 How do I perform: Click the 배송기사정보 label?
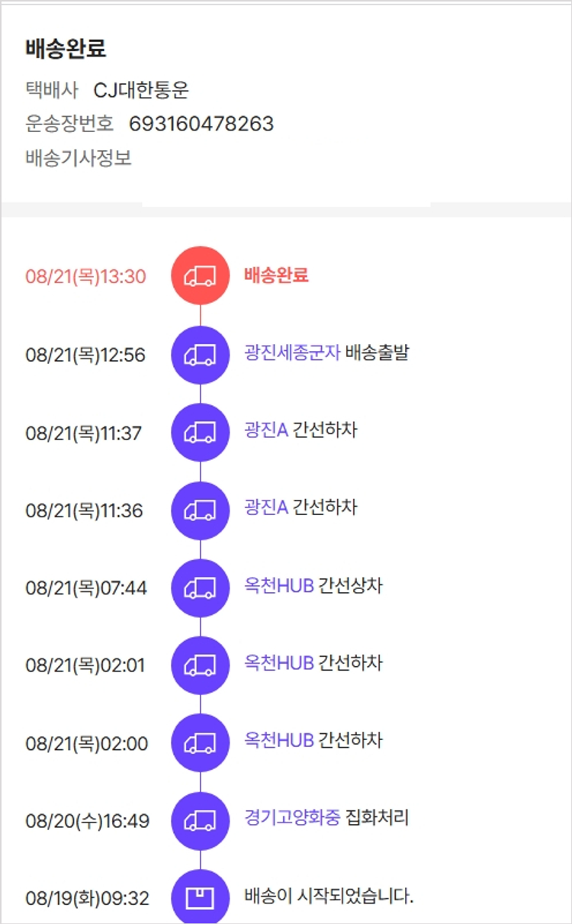pos(79,158)
